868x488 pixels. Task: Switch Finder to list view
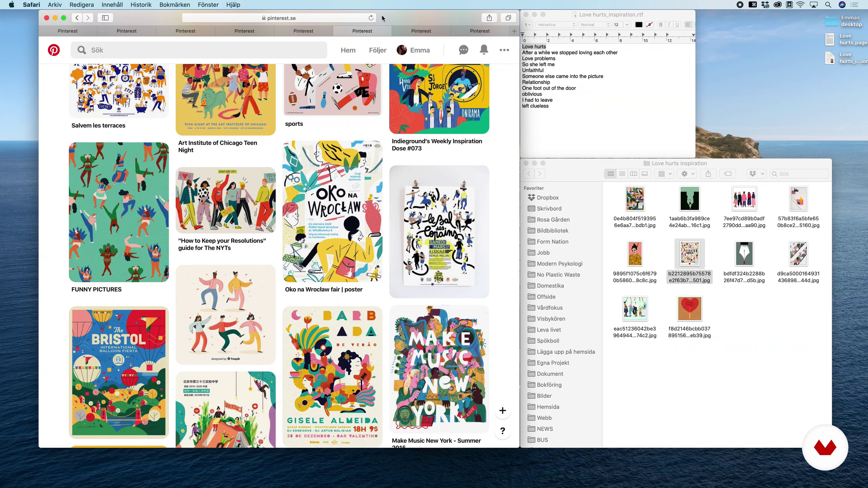pyautogui.click(x=622, y=174)
